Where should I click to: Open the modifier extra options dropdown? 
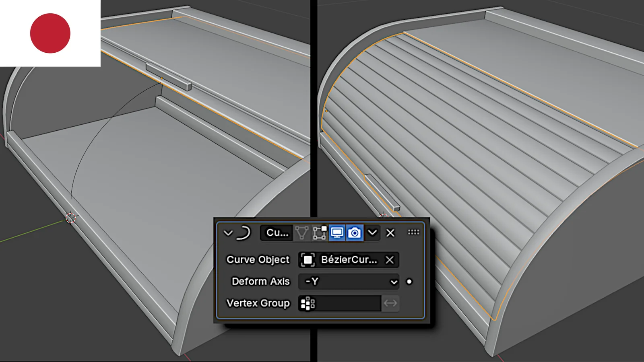(373, 233)
